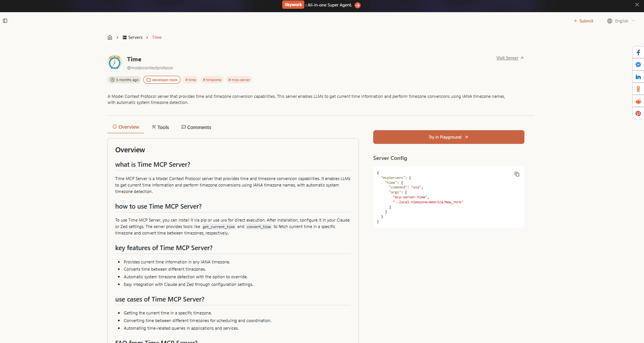The height and width of the screenshot is (343, 644).
Task: Click the '--local-timezone=America/New_York' config line
Action: pyautogui.click(x=428, y=202)
